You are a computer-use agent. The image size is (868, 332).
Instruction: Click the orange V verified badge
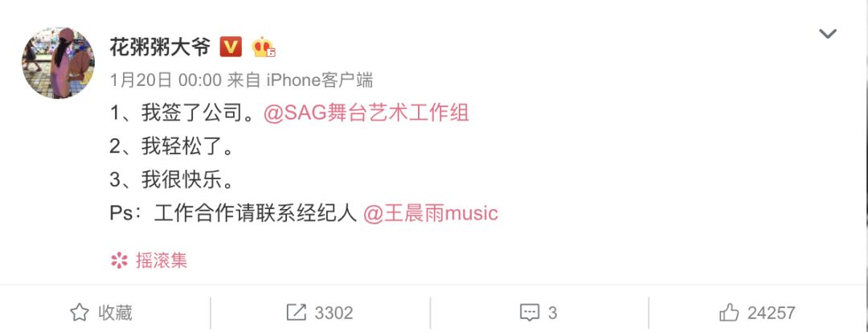[231, 47]
